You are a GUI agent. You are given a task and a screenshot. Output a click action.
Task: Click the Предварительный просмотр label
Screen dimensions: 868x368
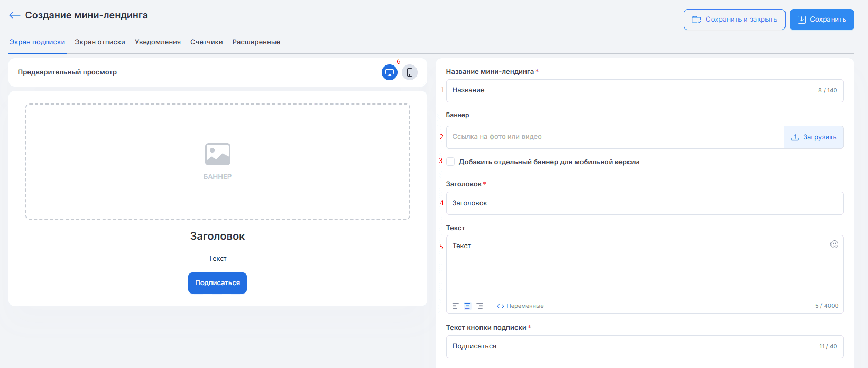point(67,72)
